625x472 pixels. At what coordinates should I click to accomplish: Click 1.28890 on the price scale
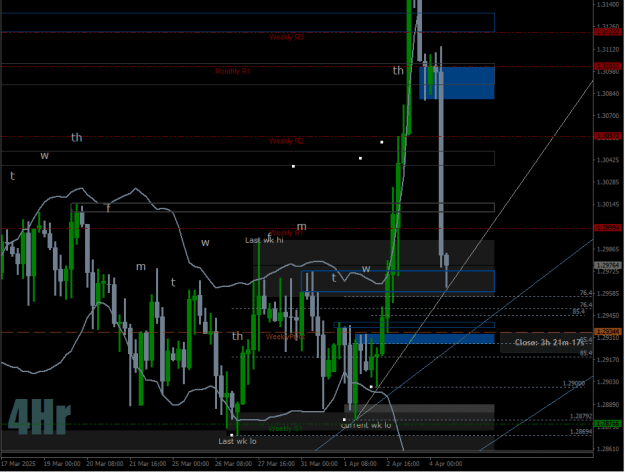coord(608,404)
